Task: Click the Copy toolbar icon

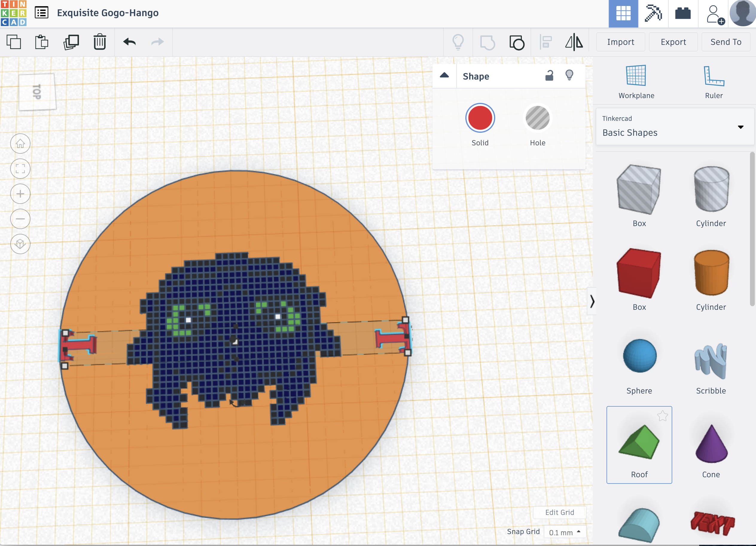Action: click(14, 42)
